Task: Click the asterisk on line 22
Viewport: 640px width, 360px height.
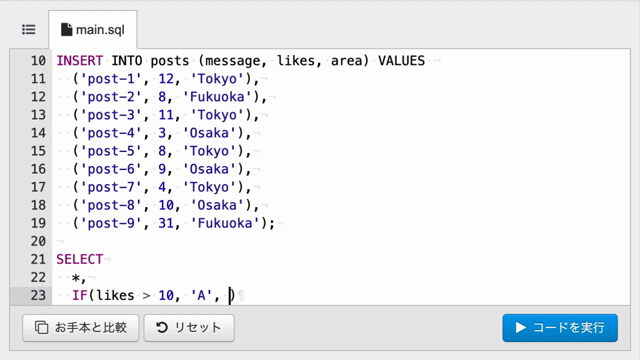Action: [76, 278]
